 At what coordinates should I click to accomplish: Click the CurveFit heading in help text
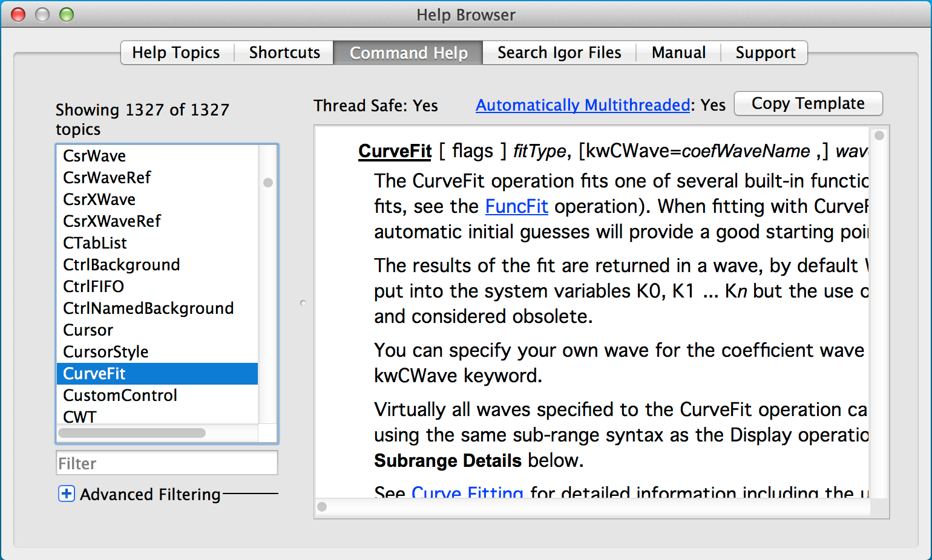click(395, 151)
